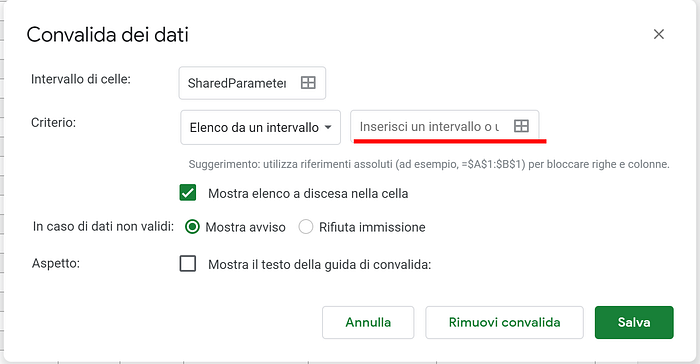Screen dimensions: 700x364
Task: Save the validation with the Salva button
Action: [x=634, y=322]
